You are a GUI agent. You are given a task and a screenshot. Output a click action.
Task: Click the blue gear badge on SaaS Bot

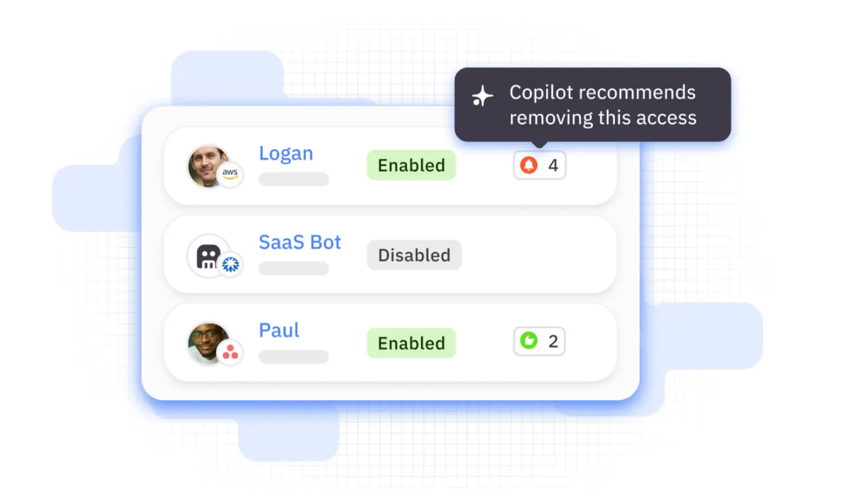click(230, 264)
